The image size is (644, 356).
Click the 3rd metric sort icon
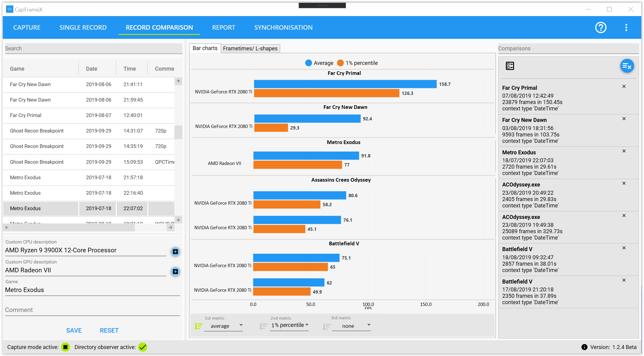pos(327,326)
